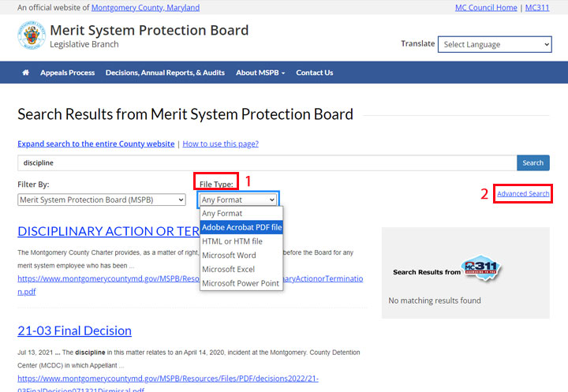Click the home icon in navigation bar
The image size is (568, 392).
[x=25, y=73]
